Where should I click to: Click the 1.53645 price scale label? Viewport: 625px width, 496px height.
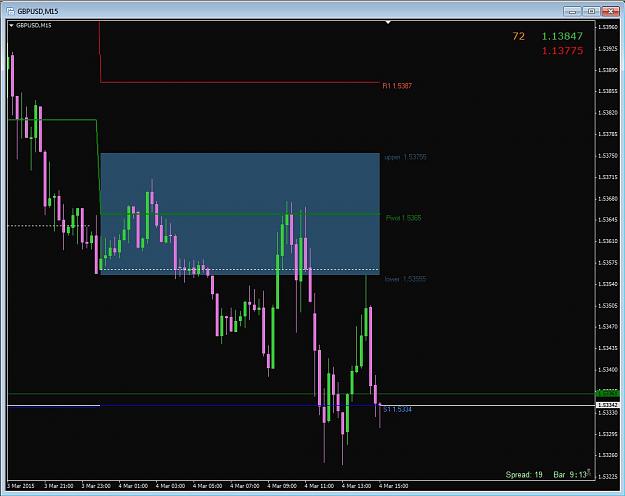(x=608, y=220)
